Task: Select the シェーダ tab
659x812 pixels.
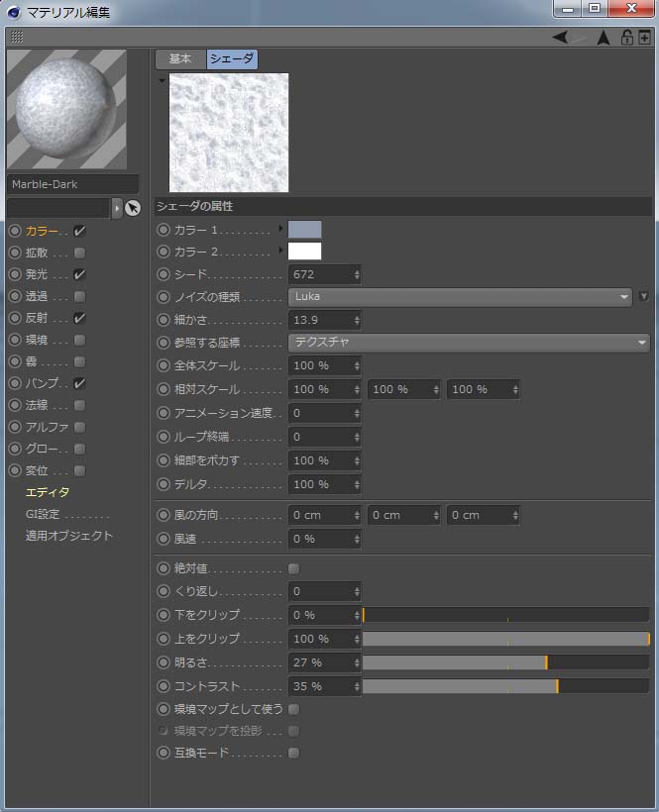Action: pyautogui.click(x=232, y=59)
